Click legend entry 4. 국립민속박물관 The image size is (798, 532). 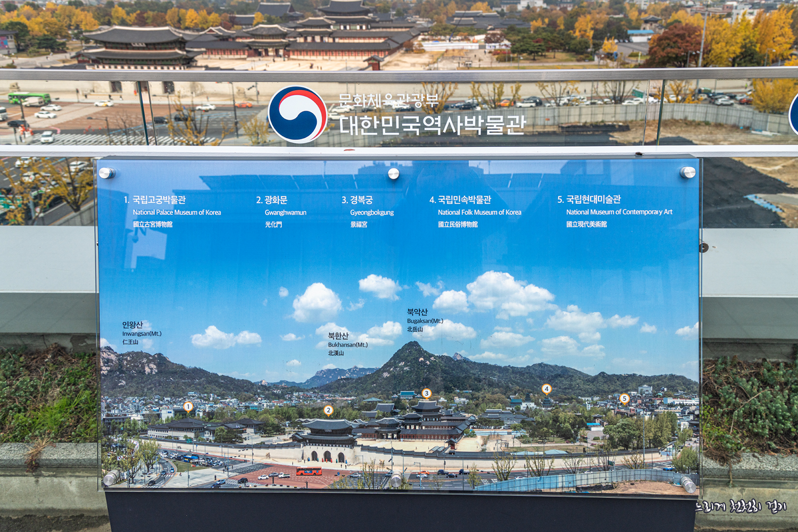[x=460, y=200]
